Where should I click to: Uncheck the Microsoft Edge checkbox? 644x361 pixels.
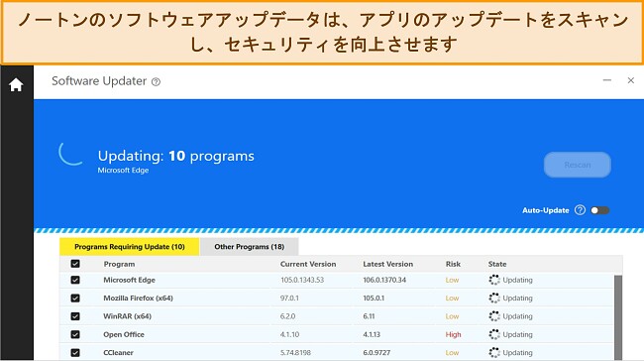[75, 280]
